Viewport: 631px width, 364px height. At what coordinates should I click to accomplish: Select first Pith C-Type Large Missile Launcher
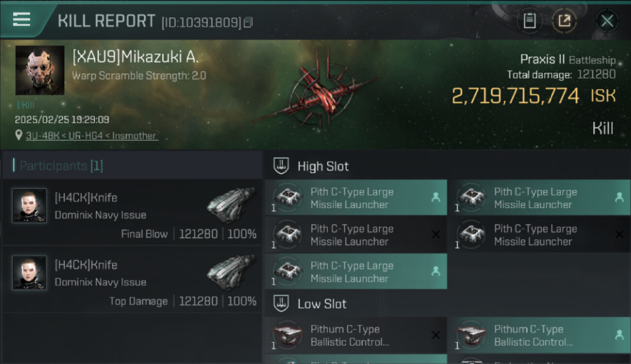(x=355, y=198)
